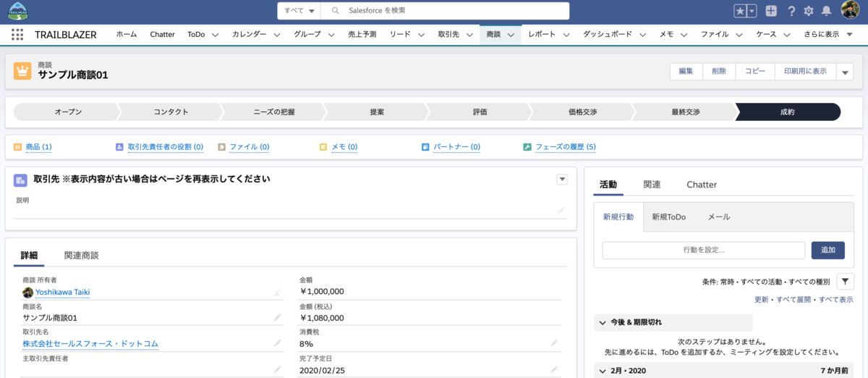This screenshot has height=378, width=868.
Task: Open the 株式会社セールスフォース・ドットコム link
Action: (x=90, y=343)
